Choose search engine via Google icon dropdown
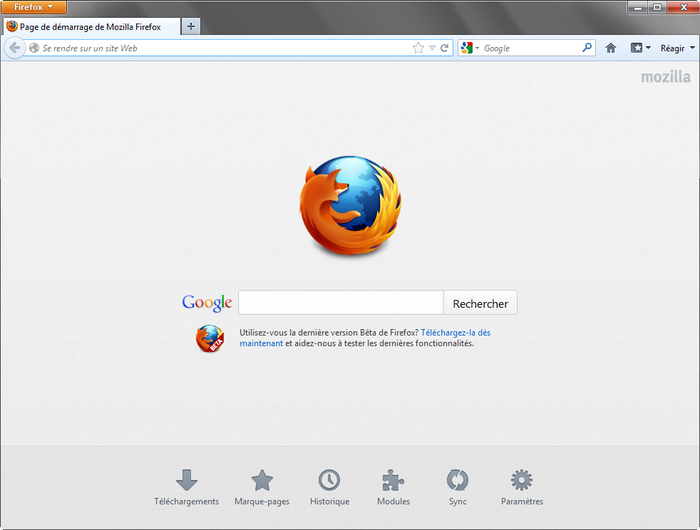 (x=470, y=48)
